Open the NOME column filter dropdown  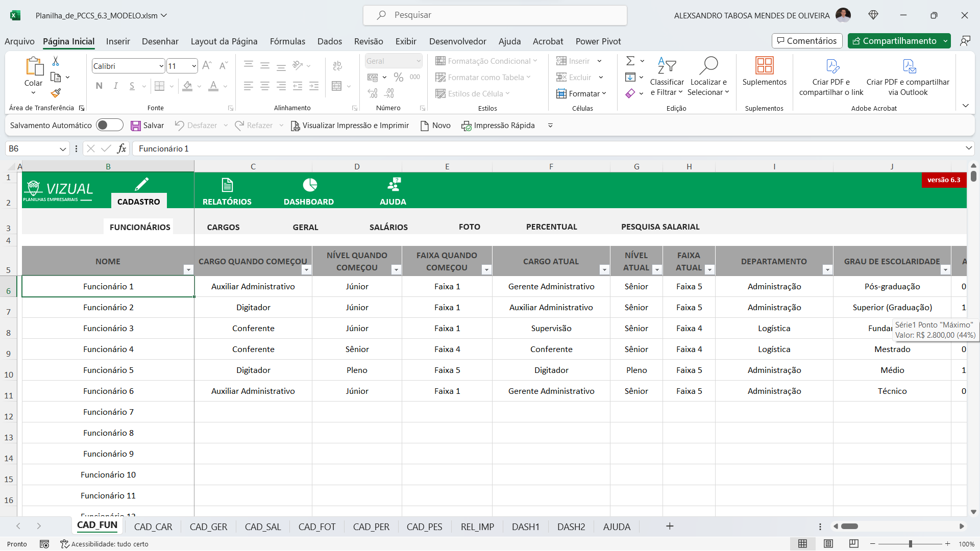188,270
